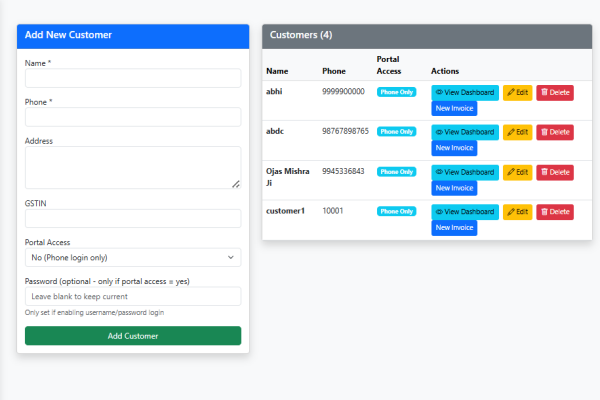This screenshot has height=400, width=600.
Task: Edit customer abdc entry
Action: click(x=517, y=132)
